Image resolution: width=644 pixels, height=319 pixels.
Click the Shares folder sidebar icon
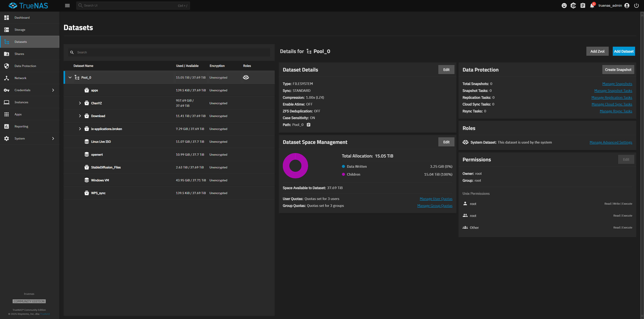tap(7, 54)
